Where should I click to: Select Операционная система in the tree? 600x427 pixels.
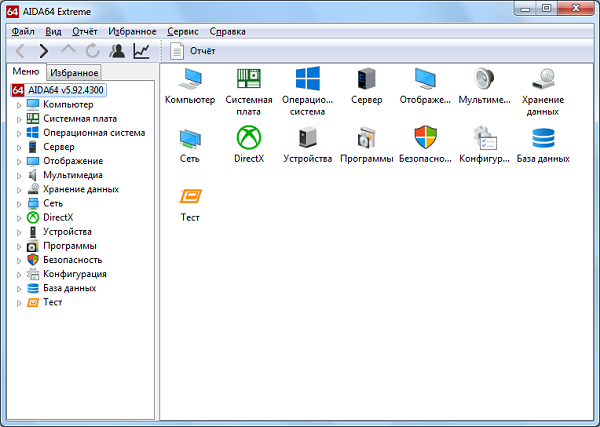[94, 133]
